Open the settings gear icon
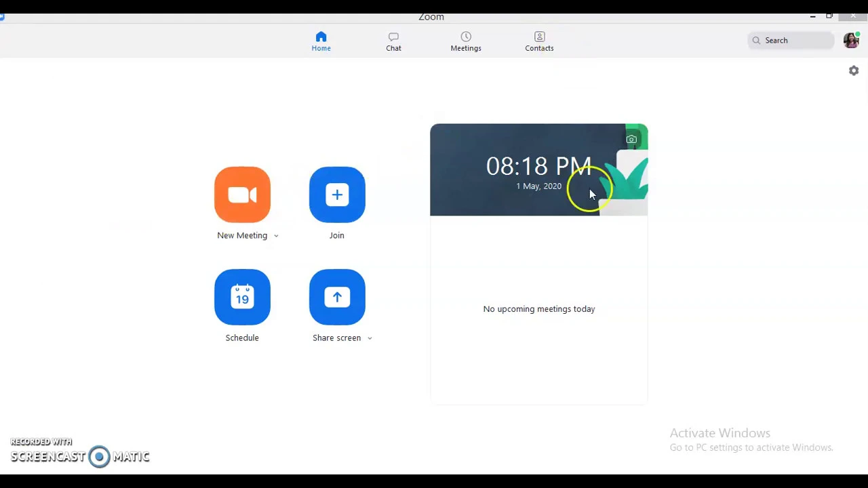Viewport: 868px width, 488px height. tap(854, 70)
